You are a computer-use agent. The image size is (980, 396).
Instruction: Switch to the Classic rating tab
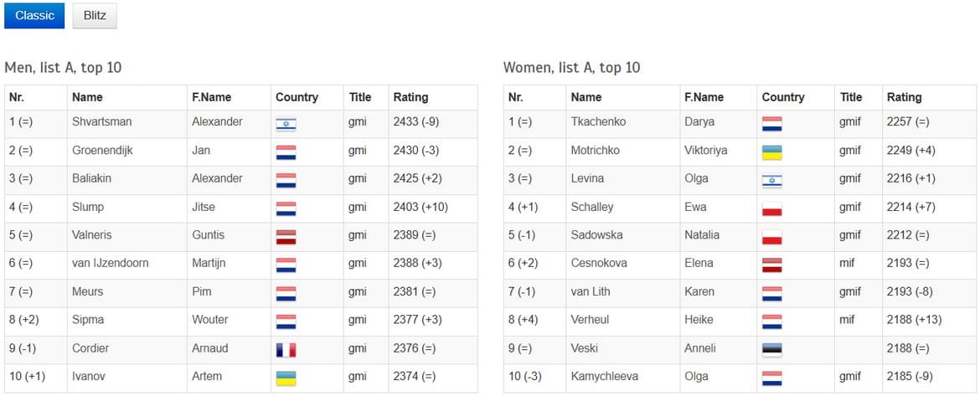(34, 15)
